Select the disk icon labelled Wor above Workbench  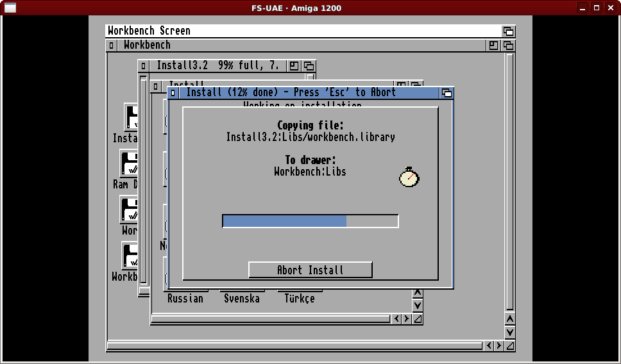[x=129, y=210]
